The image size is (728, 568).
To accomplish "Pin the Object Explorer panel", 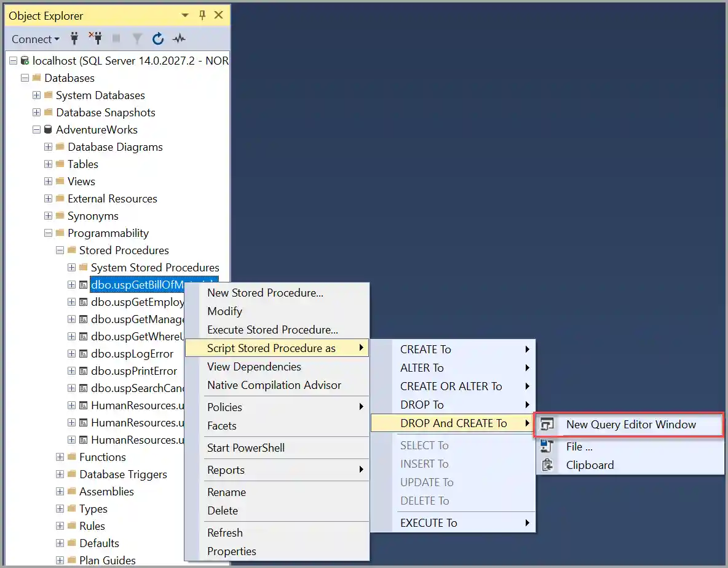I will [x=202, y=15].
